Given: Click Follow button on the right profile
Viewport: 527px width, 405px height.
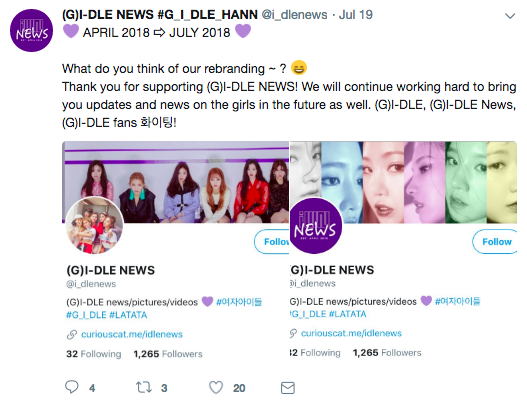Looking at the screenshot, I should pyautogui.click(x=494, y=242).
